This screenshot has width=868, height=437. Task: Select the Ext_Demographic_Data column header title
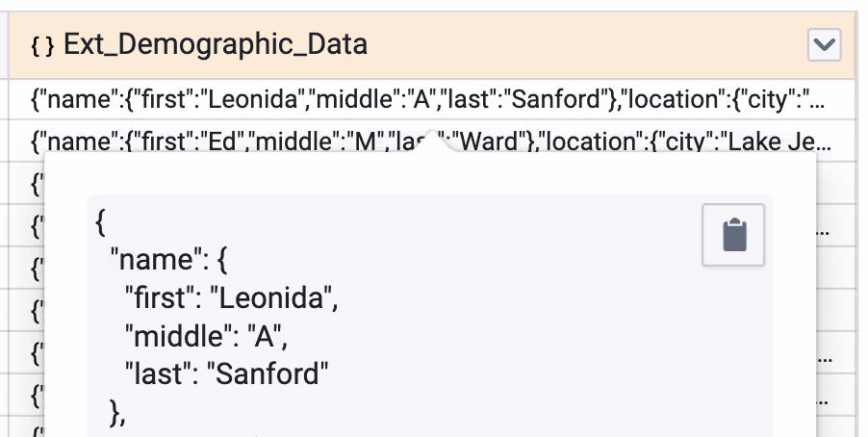pos(216,44)
